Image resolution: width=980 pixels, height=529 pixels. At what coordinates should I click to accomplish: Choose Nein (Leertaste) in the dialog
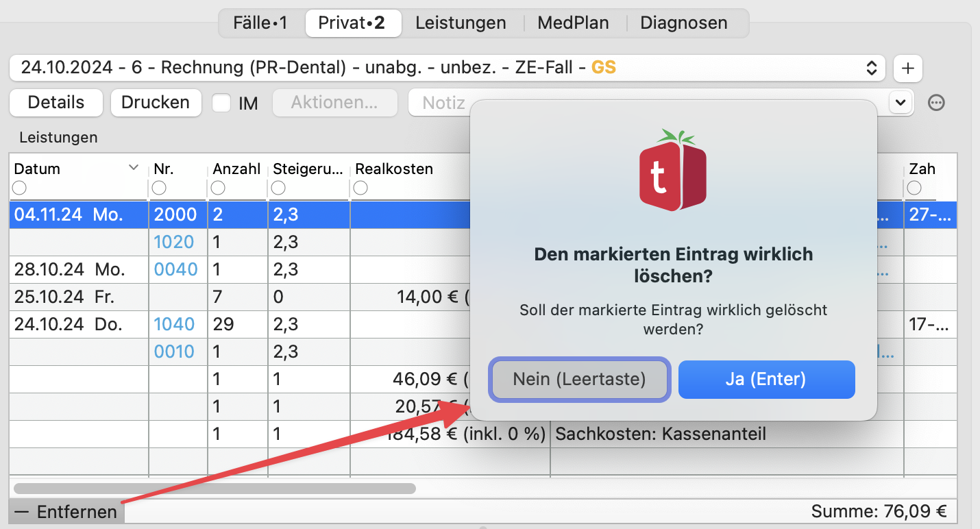579,379
